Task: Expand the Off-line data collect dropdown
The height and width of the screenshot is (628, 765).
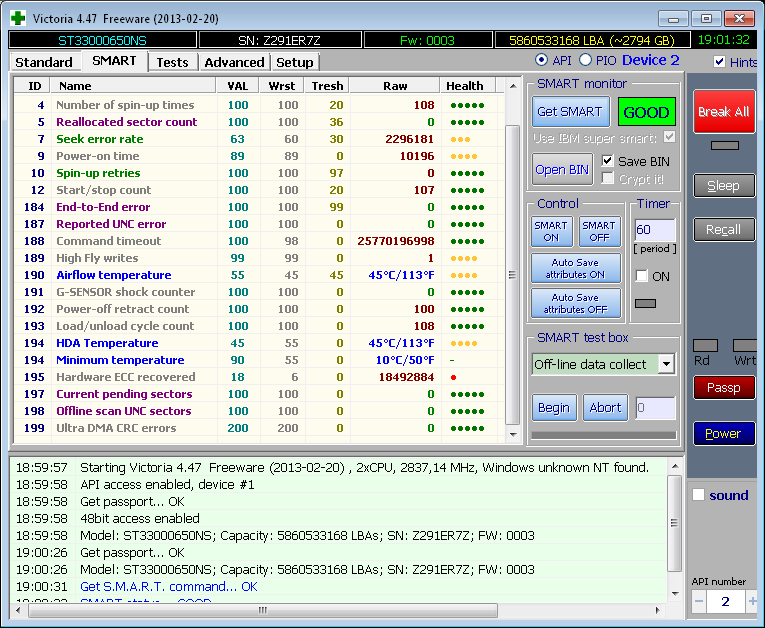Action: 666,364
